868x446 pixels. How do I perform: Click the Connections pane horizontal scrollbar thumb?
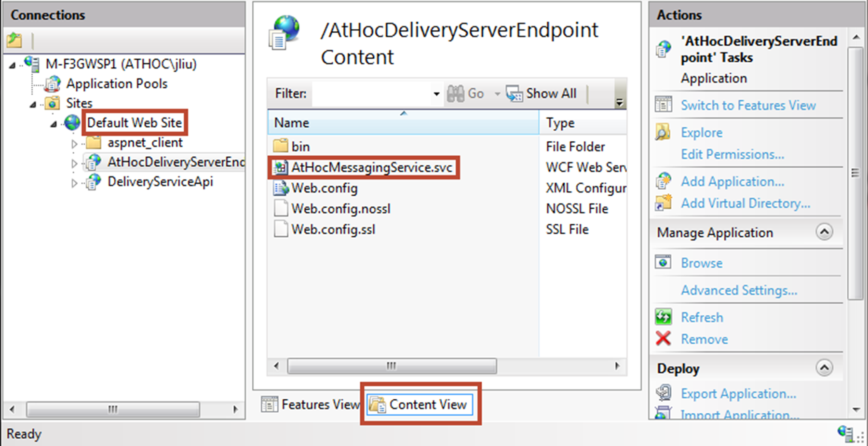tap(113, 409)
